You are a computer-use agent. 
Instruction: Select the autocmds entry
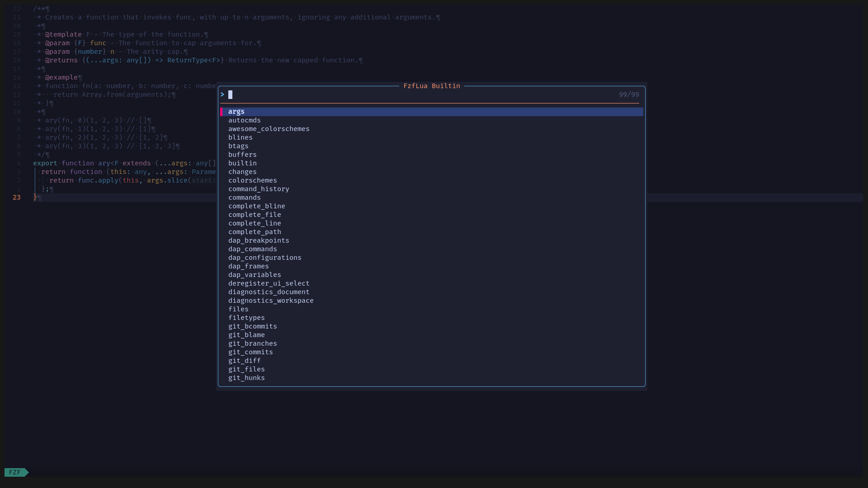[244, 120]
